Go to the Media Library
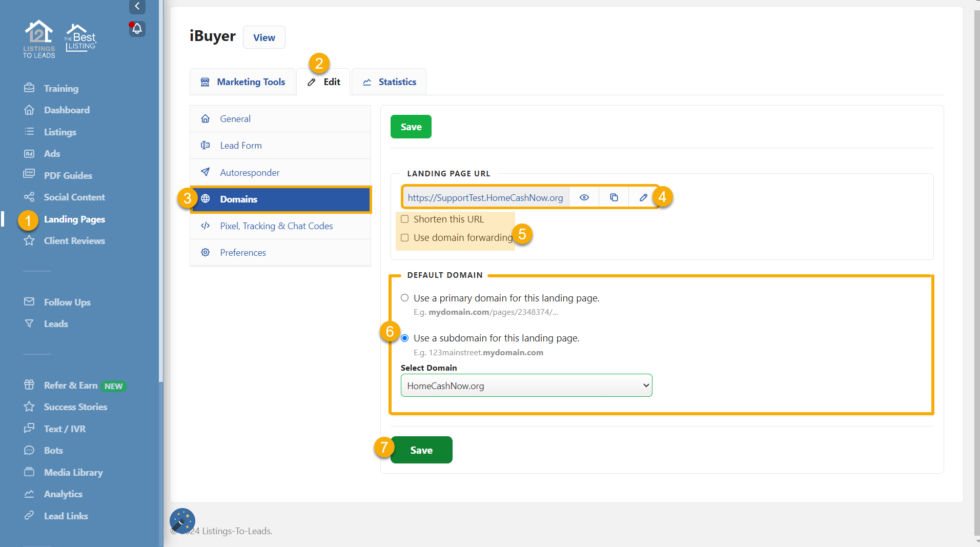This screenshot has height=547, width=980. coord(73,472)
